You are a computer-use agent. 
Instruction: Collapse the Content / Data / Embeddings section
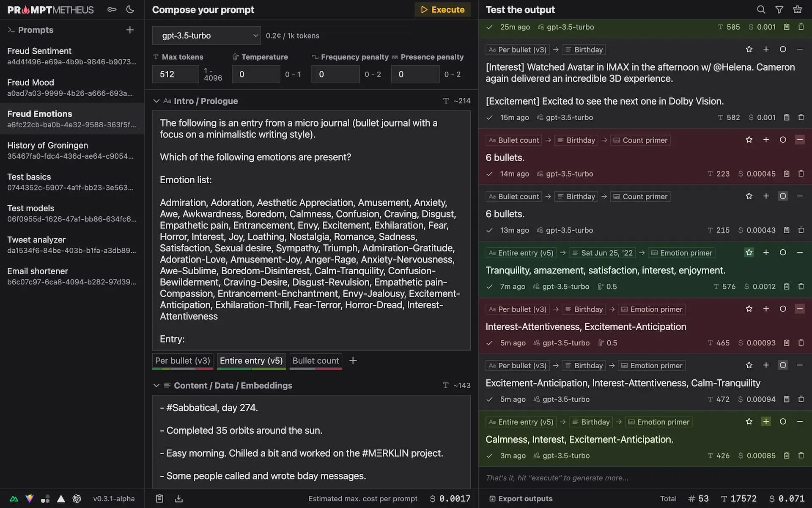(156, 386)
